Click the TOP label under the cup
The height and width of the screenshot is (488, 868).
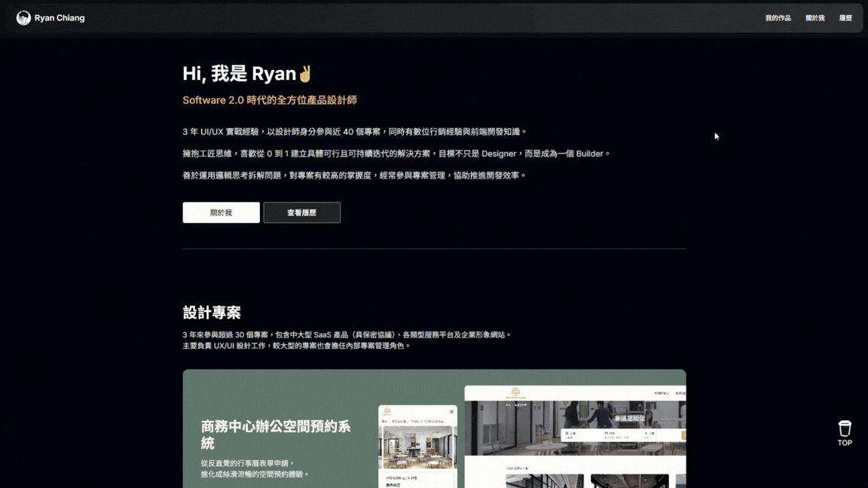[x=845, y=443]
